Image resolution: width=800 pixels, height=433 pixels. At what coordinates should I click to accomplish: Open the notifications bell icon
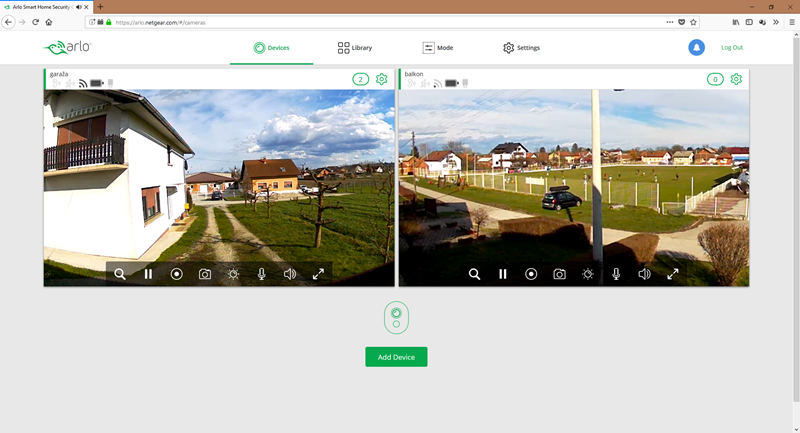click(x=696, y=48)
